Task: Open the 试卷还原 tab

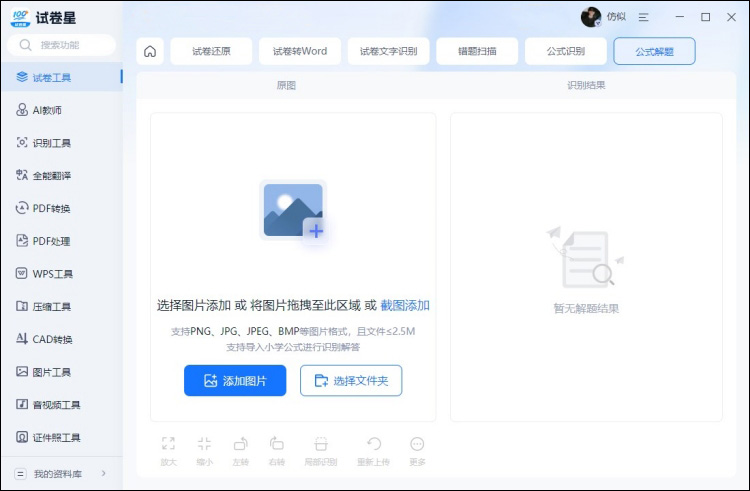Action: (211, 51)
